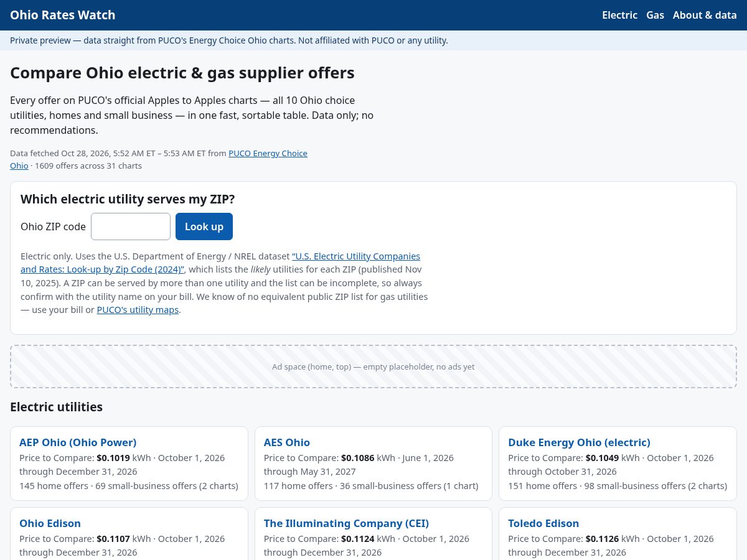Select 'Compare Ohio electric & gas supplier offers' heading
Viewport: 747px width, 560px height.
click(x=182, y=73)
